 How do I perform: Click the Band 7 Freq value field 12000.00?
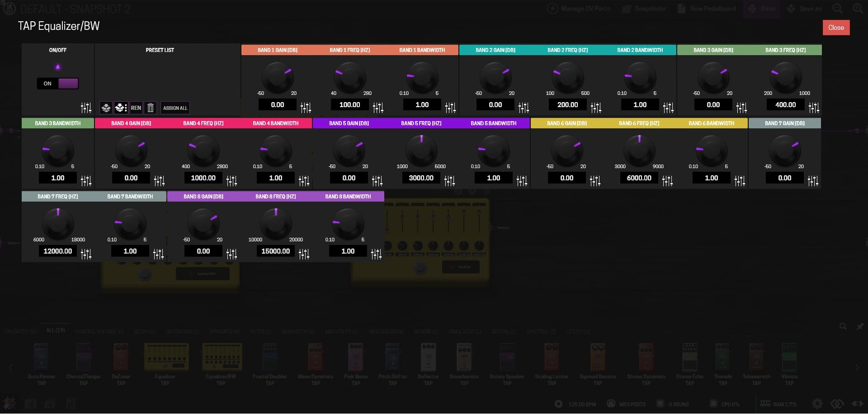[x=58, y=251]
